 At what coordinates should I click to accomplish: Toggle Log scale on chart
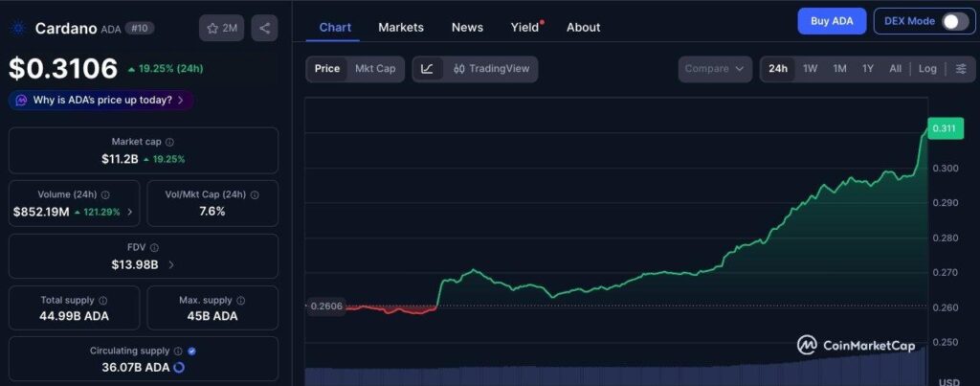pyautogui.click(x=927, y=69)
